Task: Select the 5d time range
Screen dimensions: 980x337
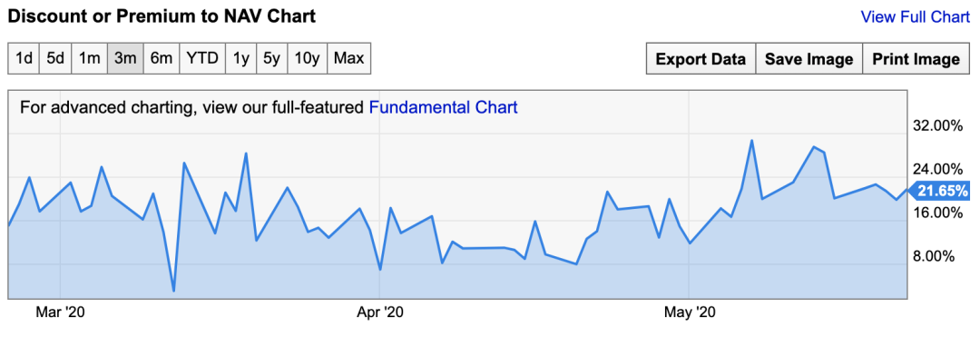Action: pos(55,59)
